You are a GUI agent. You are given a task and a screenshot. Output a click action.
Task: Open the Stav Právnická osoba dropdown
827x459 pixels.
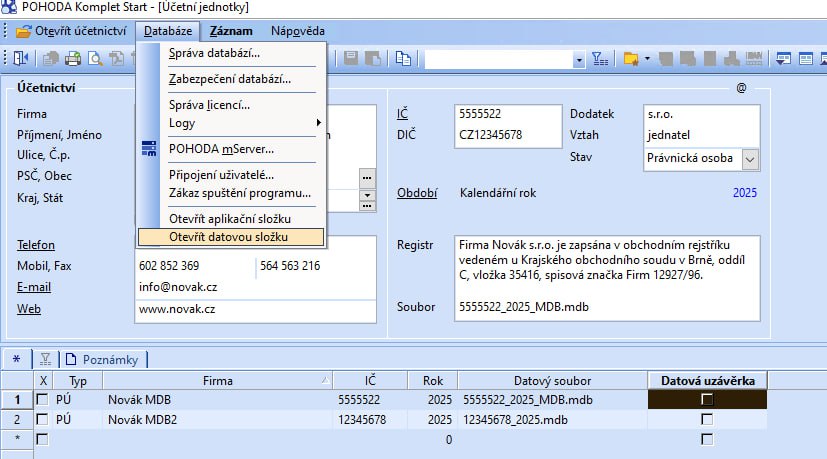click(751, 159)
